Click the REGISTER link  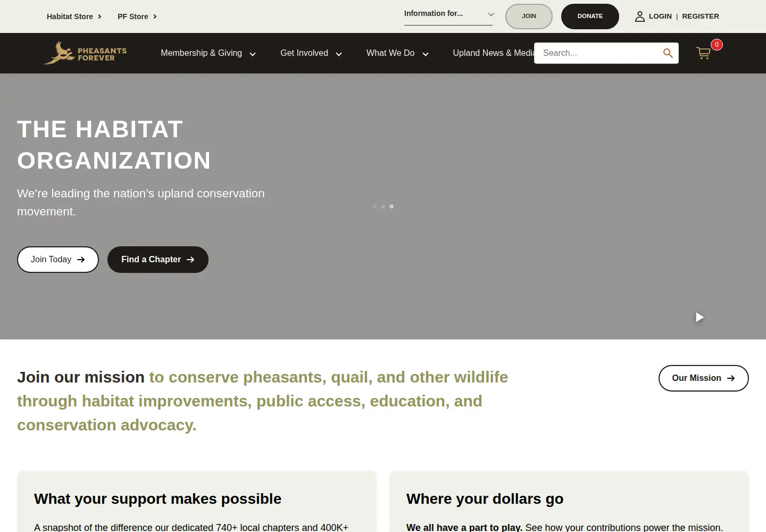click(x=701, y=16)
